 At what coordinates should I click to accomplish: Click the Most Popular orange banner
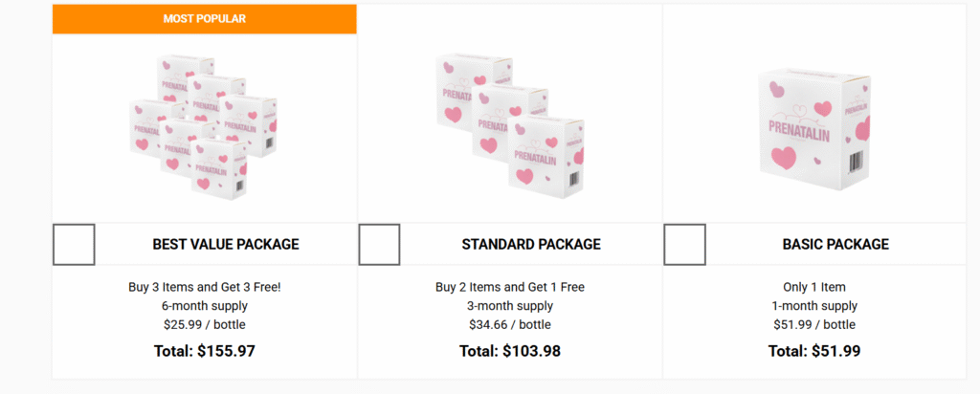pos(204,19)
